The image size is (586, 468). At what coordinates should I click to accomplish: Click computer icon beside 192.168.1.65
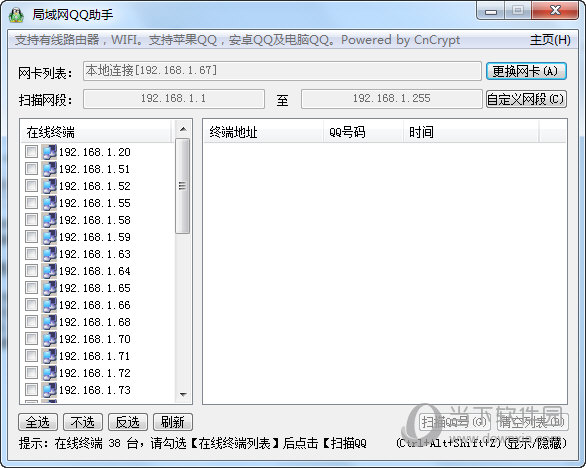(49, 288)
